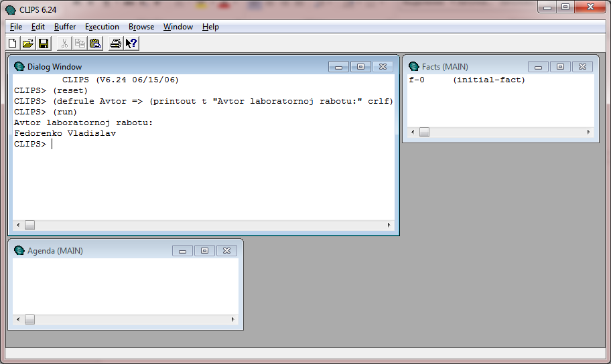Click the Cut scissors toolbar icon
Viewport: 611px width, 364px height.
[x=65, y=43]
